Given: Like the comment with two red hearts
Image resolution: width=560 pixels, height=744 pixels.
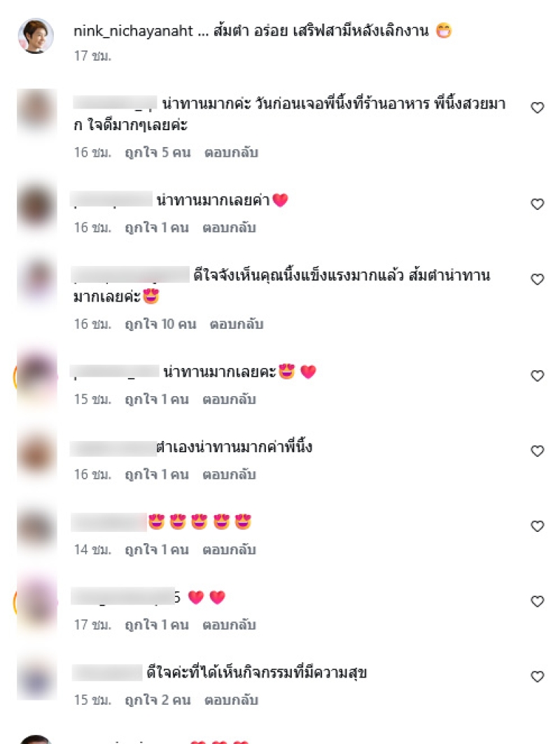Looking at the screenshot, I should tap(537, 601).
